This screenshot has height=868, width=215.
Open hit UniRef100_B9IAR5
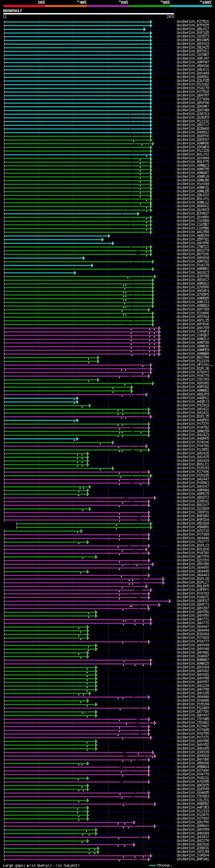193,40
